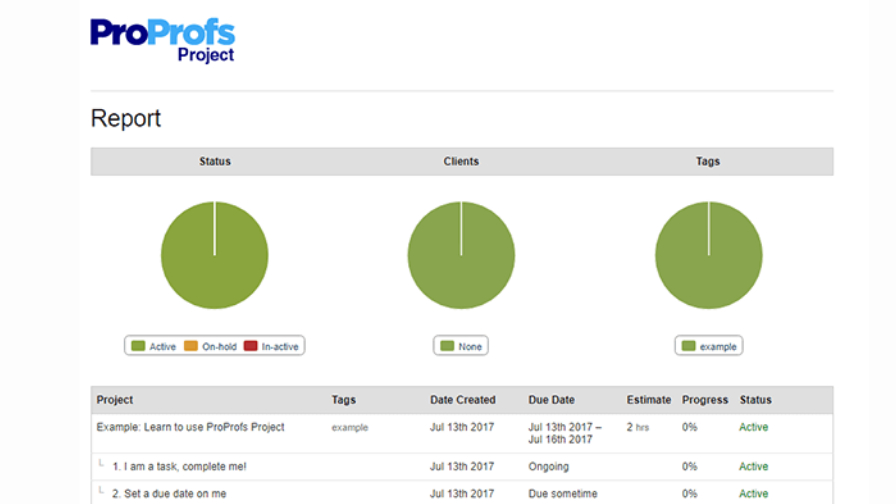Click the Clients pie chart
896x504 pixels.
461,255
